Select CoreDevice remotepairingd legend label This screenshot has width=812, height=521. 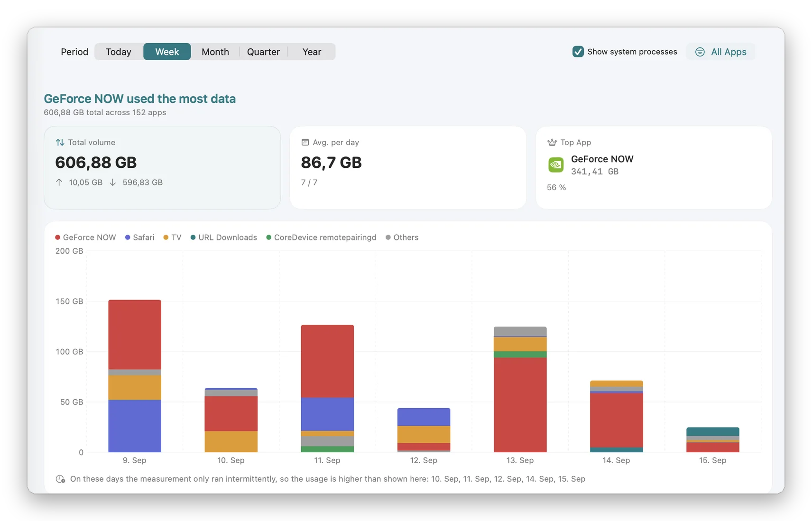point(325,238)
